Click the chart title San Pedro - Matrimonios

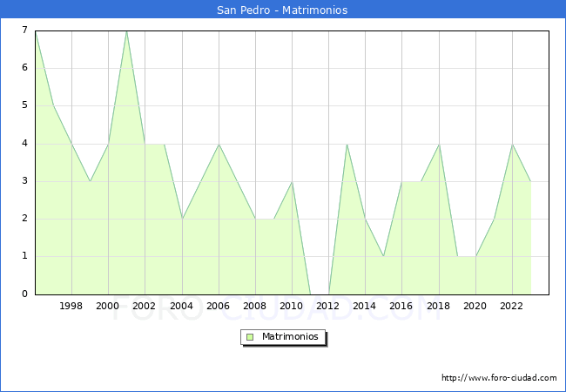282,10
